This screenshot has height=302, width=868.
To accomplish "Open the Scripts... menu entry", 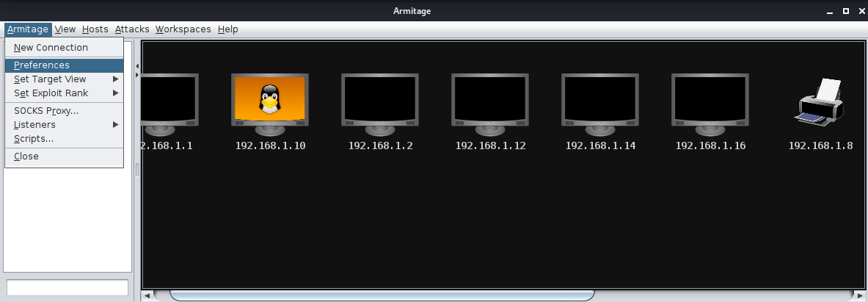I will (65, 139).
